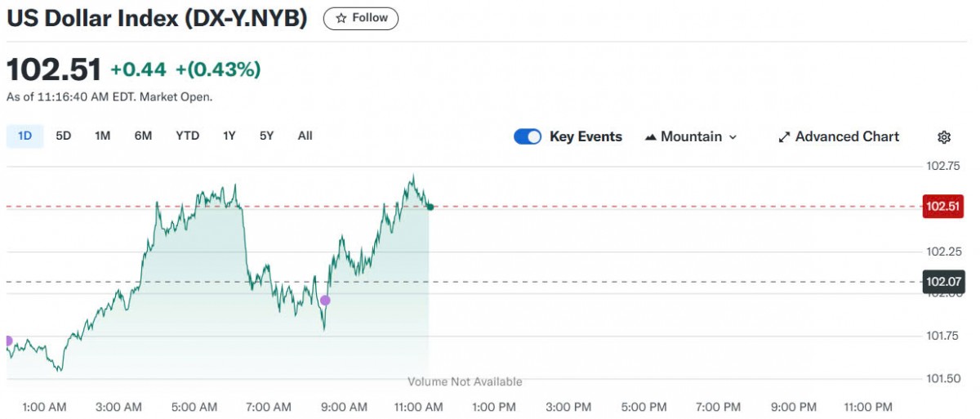Open the Advanced Chart link

[x=847, y=137]
